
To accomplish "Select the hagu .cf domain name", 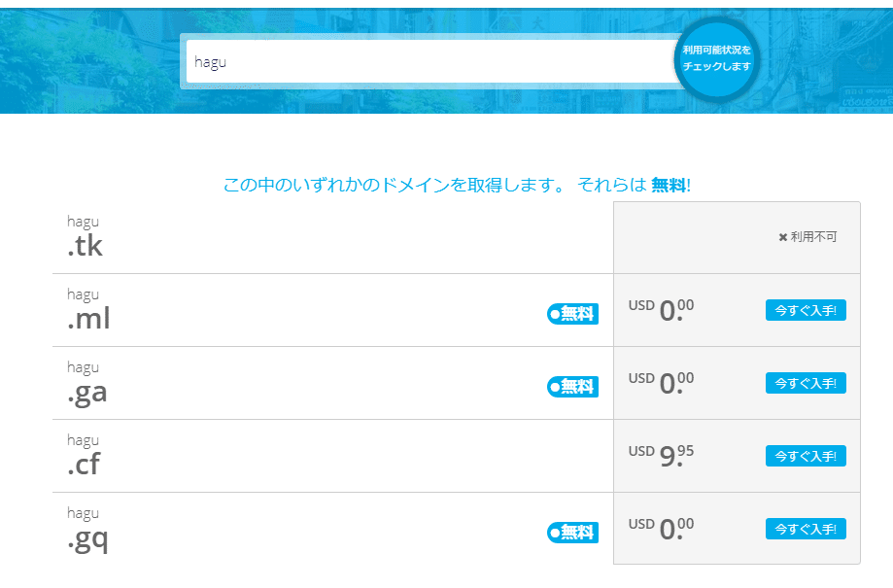I will pyautogui.click(x=85, y=457).
